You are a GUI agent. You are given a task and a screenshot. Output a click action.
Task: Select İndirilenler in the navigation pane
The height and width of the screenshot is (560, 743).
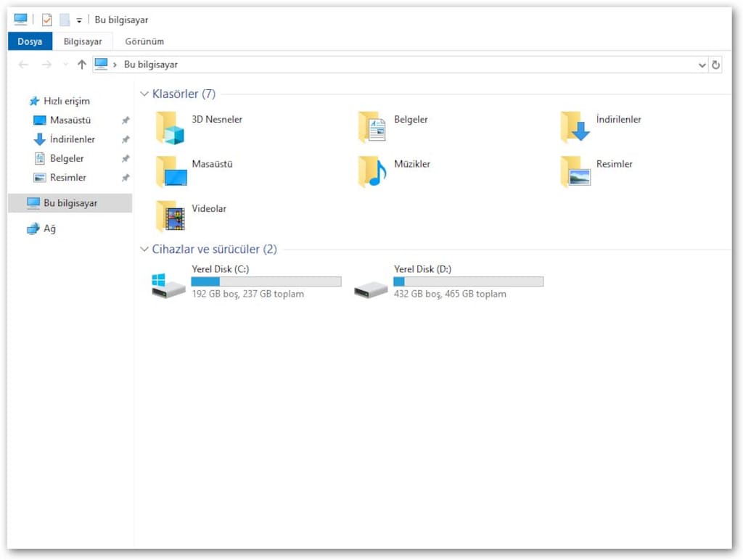pyautogui.click(x=73, y=139)
